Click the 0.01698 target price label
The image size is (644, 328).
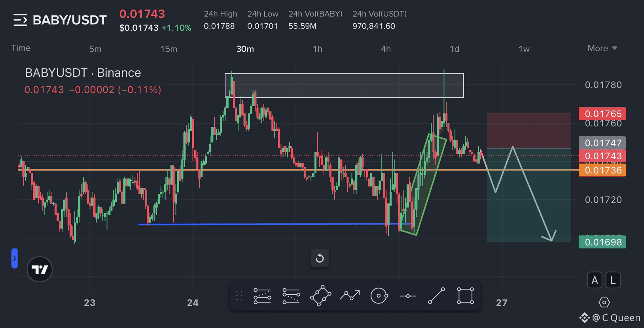coord(602,242)
